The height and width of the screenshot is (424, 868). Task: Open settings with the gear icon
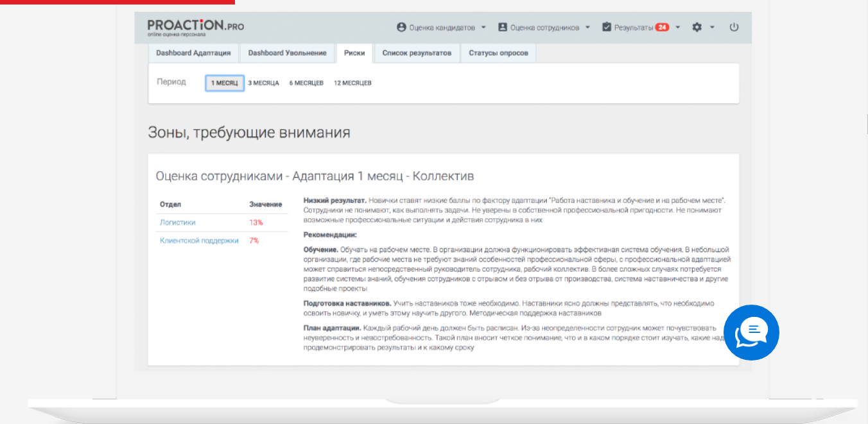pos(698,28)
